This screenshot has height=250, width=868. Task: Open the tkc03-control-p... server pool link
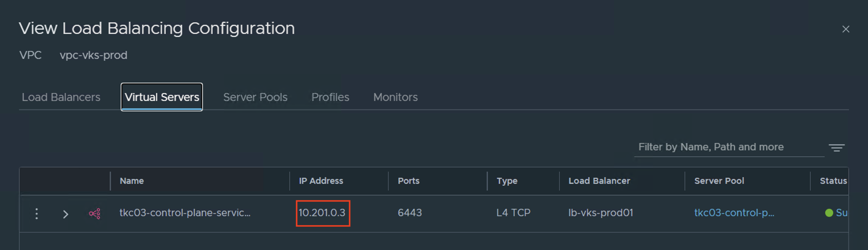coord(734,212)
